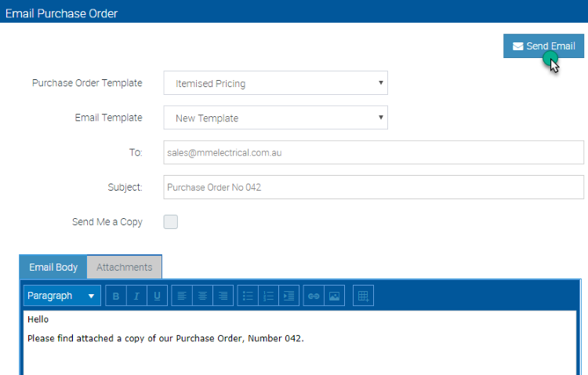Insert a table into email body
This screenshot has height=375, width=588.
(363, 296)
